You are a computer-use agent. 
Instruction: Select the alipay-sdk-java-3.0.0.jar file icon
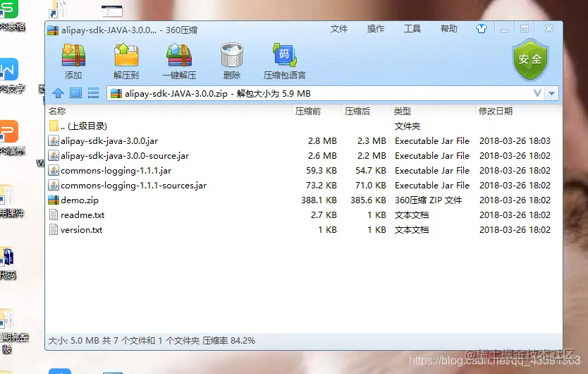pyautogui.click(x=54, y=141)
